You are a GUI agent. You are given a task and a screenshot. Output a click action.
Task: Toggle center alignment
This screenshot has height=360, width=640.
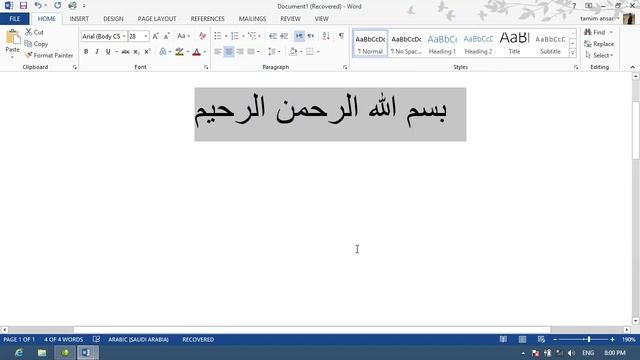(229, 52)
